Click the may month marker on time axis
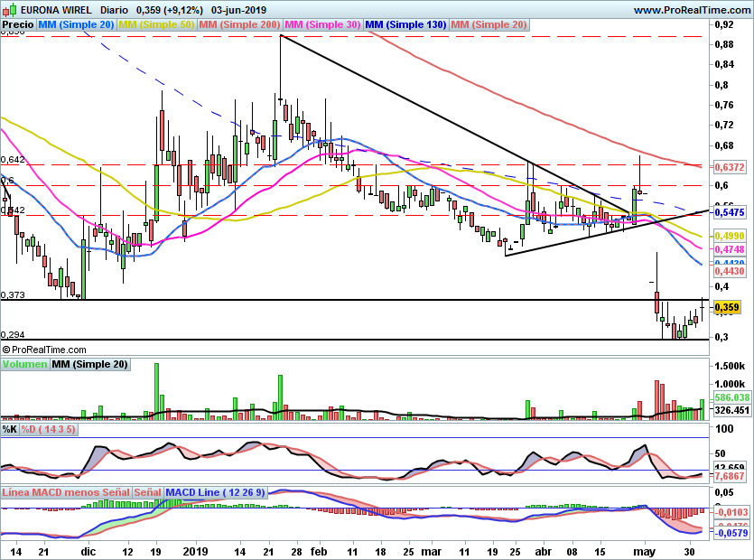The height and width of the screenshot is (560, 754). 645,552
